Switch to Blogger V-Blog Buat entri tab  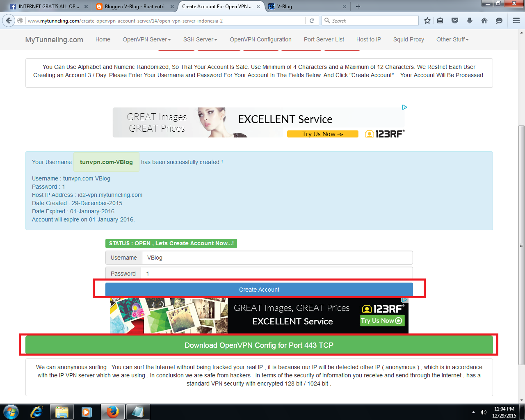135,7
